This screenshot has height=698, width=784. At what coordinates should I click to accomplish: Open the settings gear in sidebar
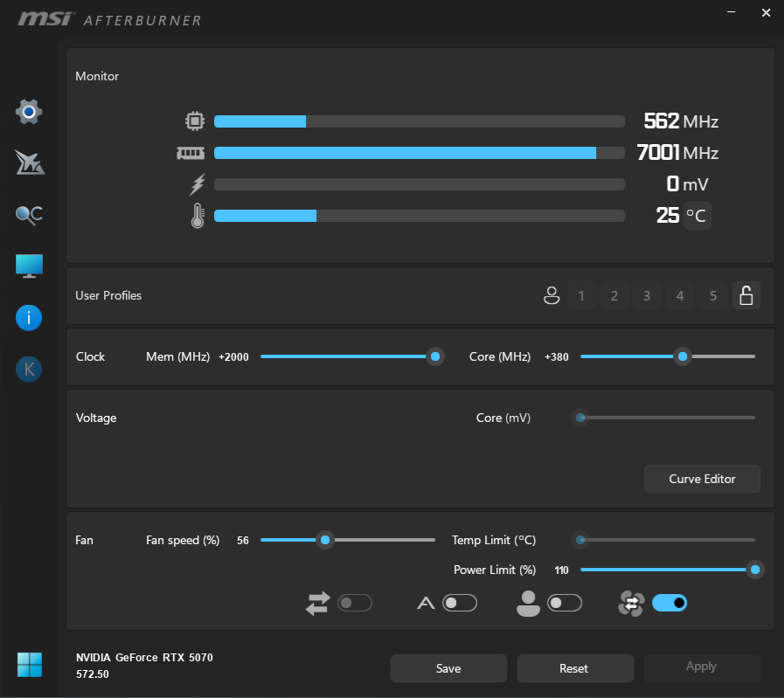click(29, 112)
